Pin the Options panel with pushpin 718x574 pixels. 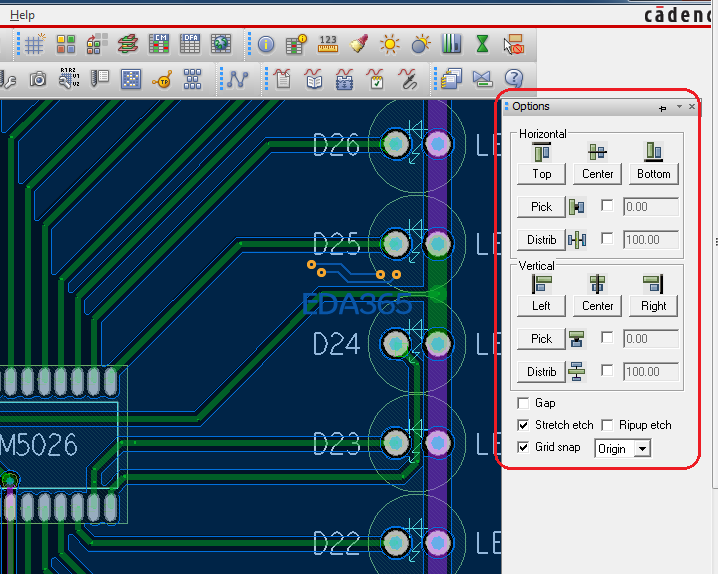pyautogui.click(x=662, y=107)
